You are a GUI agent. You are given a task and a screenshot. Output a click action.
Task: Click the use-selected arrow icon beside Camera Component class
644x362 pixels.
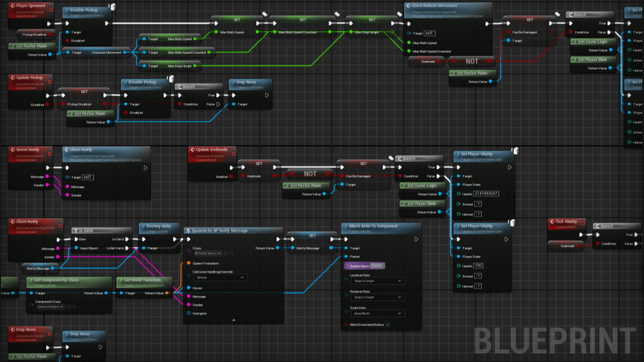69,306
